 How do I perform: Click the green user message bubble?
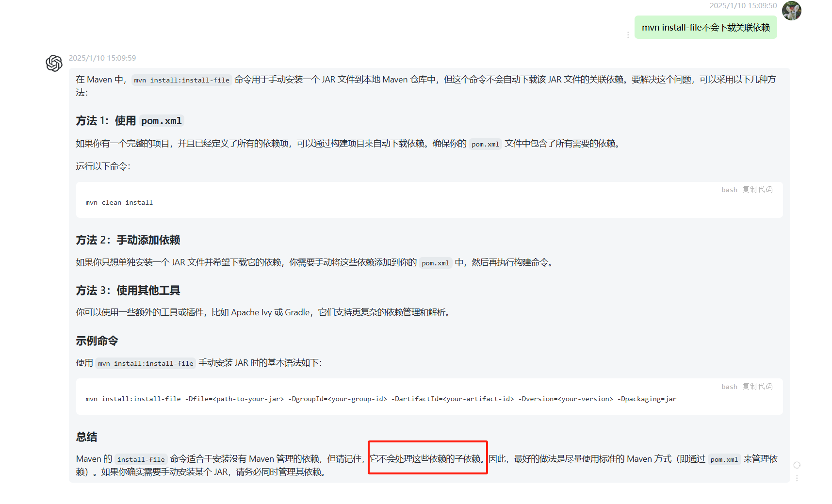click(705, 28)
